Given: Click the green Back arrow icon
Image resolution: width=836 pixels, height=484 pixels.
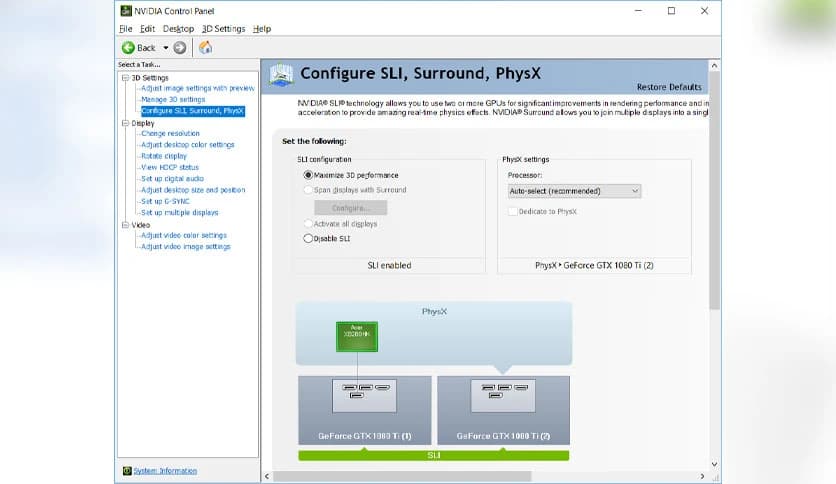Looking at the screenshot, I should pos(128,47).
